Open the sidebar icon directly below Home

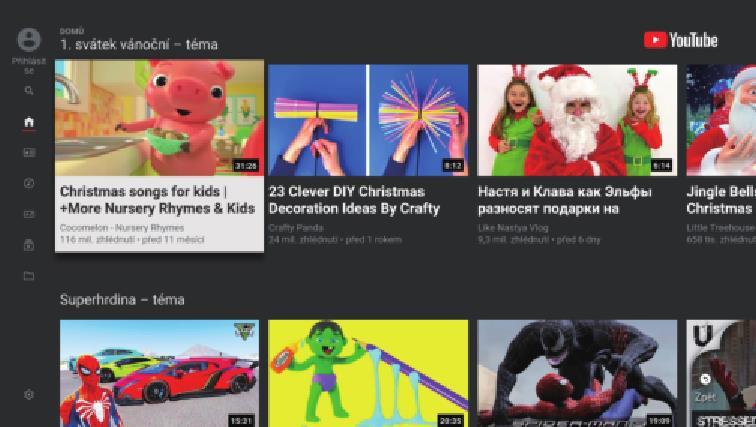coord(29,152)
